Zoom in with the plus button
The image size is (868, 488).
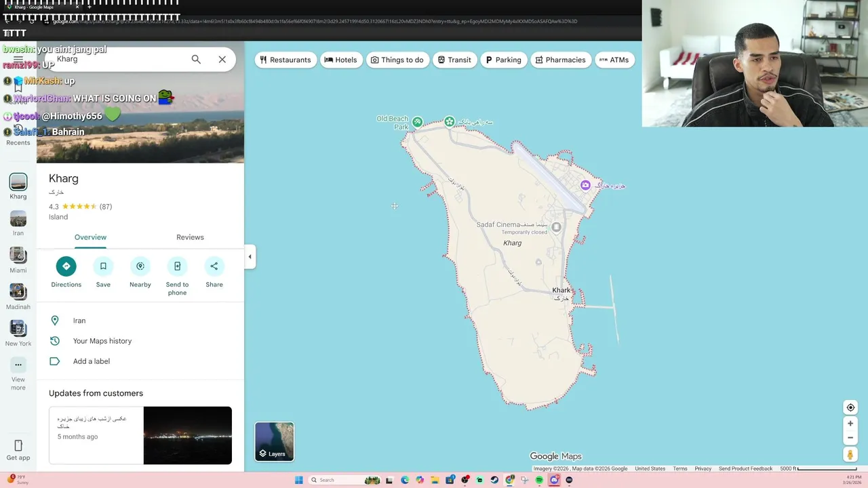tap(850, 424)
